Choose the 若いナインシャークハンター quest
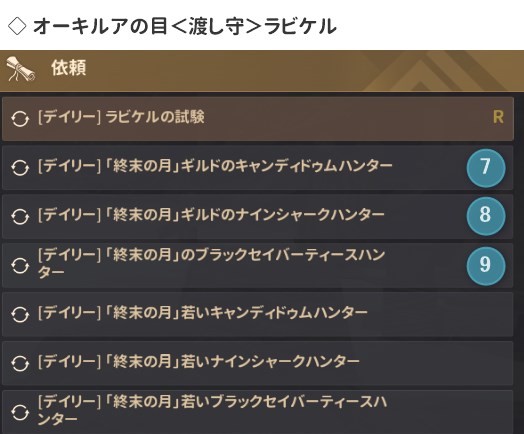Image resolution: width=524 pixels, height=434 pixels. click(x=258, y=363)
